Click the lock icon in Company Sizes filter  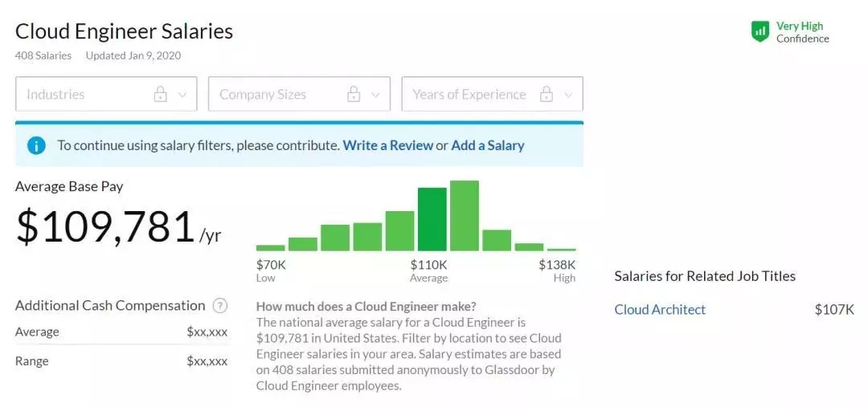pos(354,95)
